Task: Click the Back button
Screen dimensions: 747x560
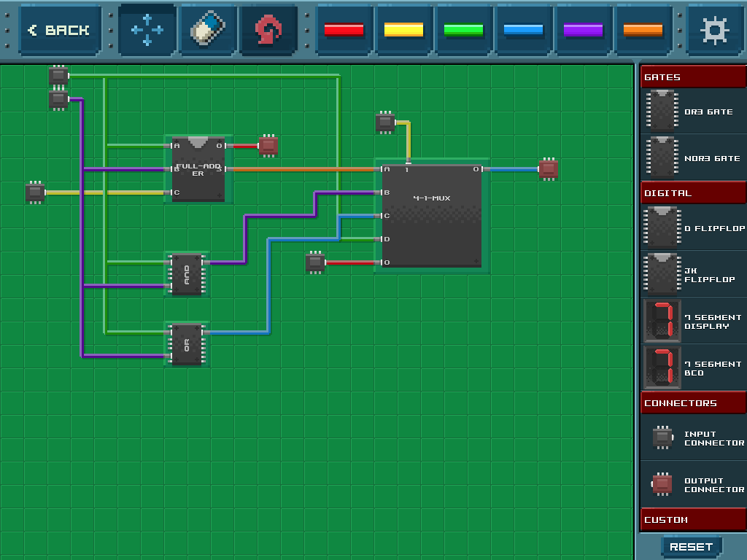Action: (x=60, y=30)
